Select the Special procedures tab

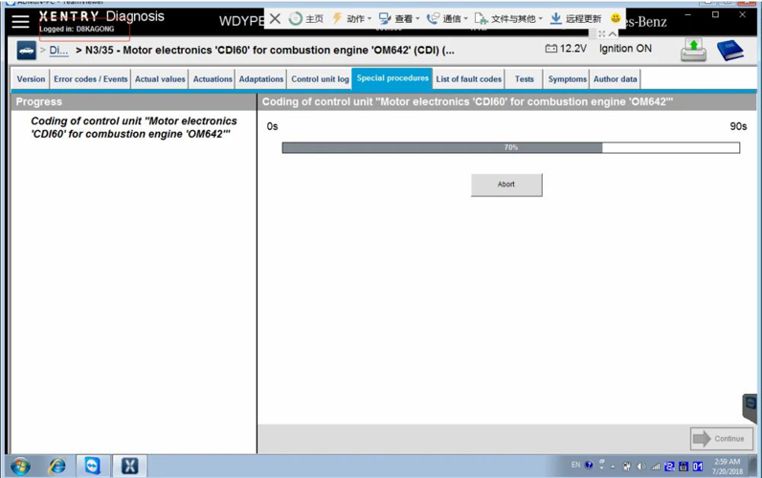[392, 78]
